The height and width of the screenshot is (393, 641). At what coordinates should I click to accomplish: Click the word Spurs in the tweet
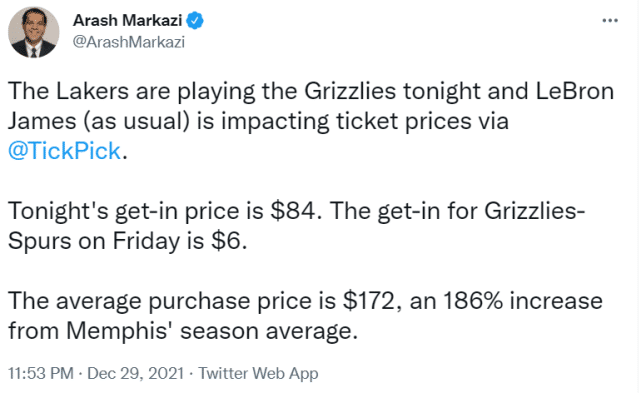pos(40,241)
